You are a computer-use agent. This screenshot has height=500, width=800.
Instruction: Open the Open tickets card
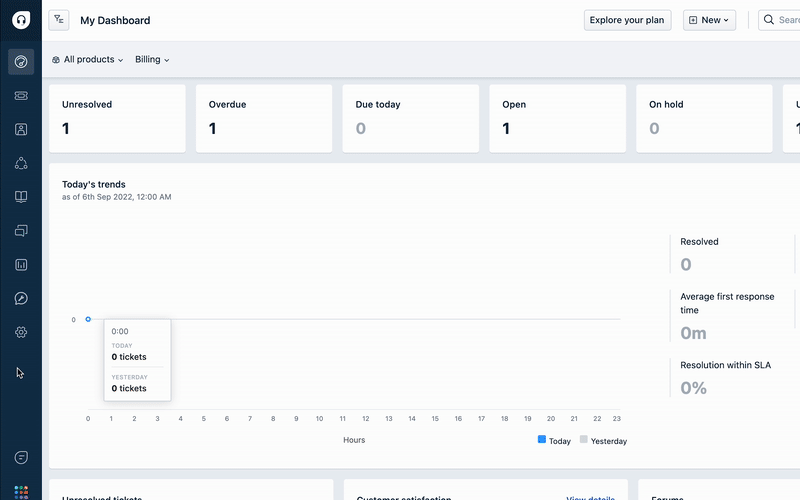(x=558, y=118)
